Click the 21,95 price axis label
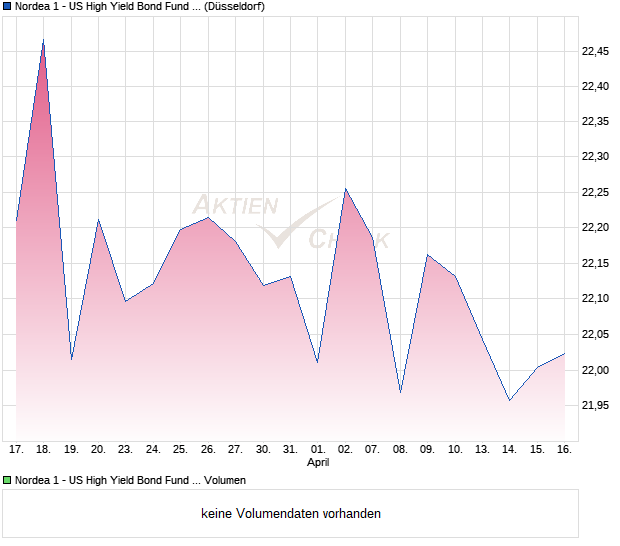Screen dimensions: 620x546 [x=595, y=405]
